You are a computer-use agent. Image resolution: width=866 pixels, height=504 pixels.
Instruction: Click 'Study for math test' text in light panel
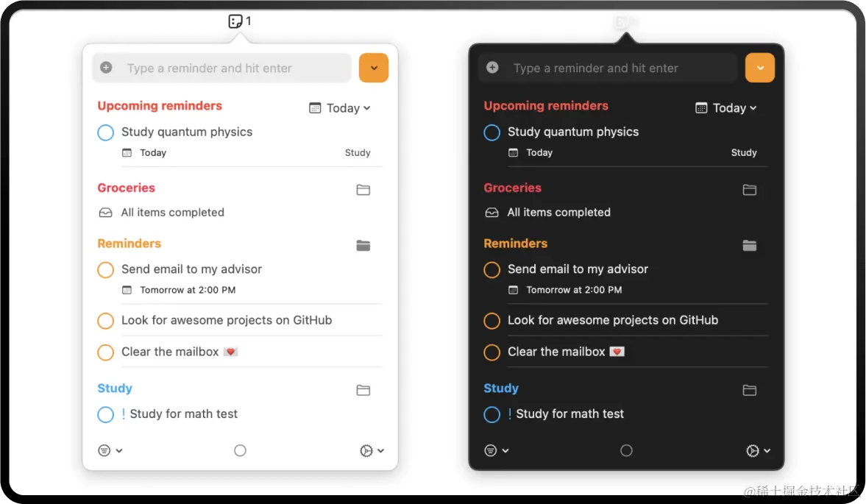(183, 414)
